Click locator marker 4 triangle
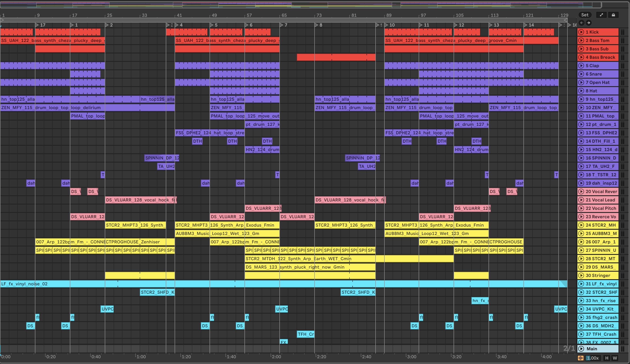Image resolution: width=630 pixels, height=364 pixels. pyautogui.click(x=177, y=25)
